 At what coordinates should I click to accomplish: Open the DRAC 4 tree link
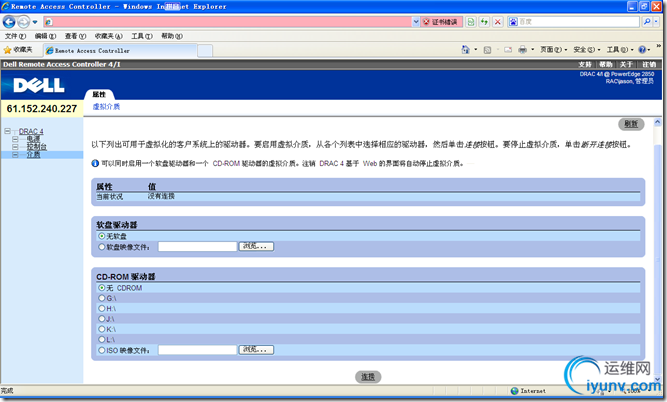pyautogui.click(x=31, y=131)
